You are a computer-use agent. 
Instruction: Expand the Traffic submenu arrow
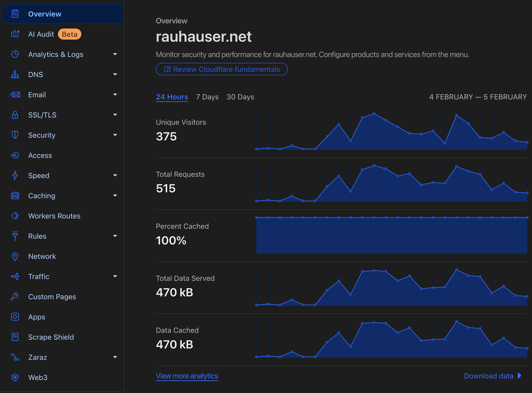115,276
